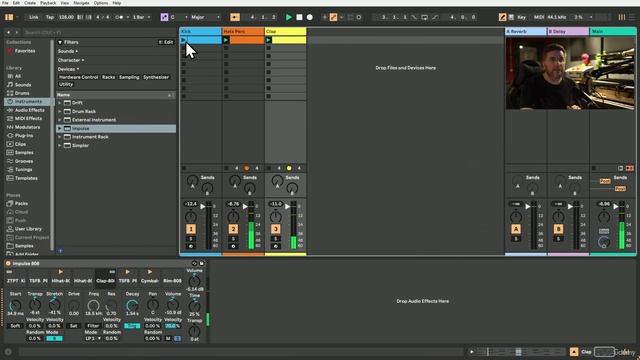This screenshot has width=640, height=360.
Task: Arm the Hats Perc track for recording
Action: point(233,247)
